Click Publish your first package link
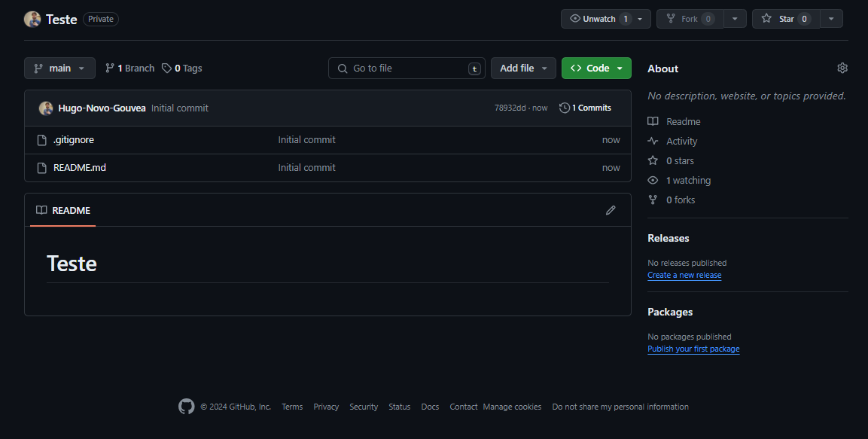The width and height of the screenshot is (868, 439). 693,349
